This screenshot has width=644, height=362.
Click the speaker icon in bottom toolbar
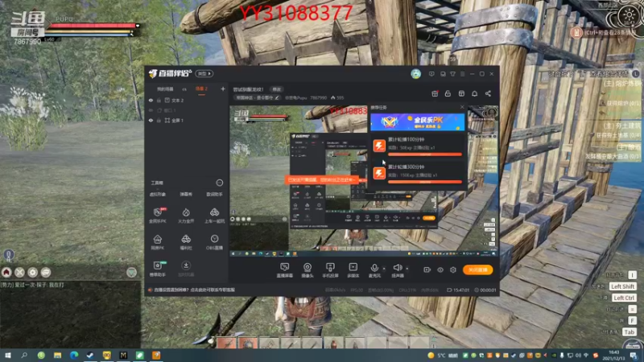(x=397, y=268)
